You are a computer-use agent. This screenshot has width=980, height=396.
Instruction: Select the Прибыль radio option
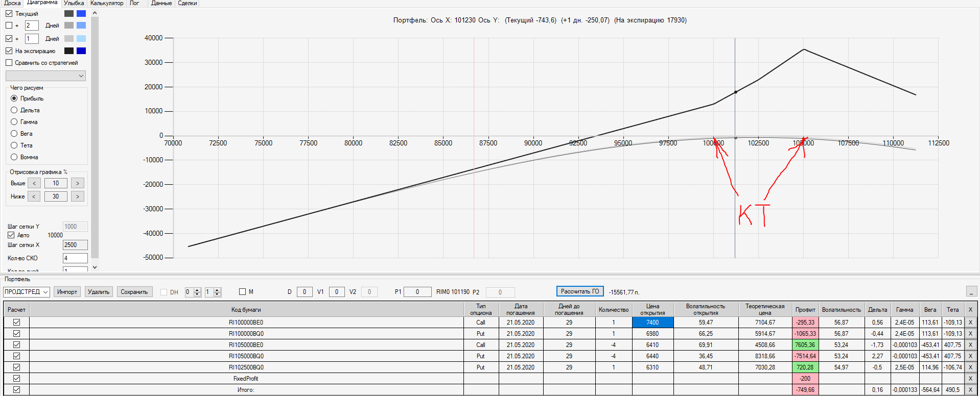click(x=14, y=98)
